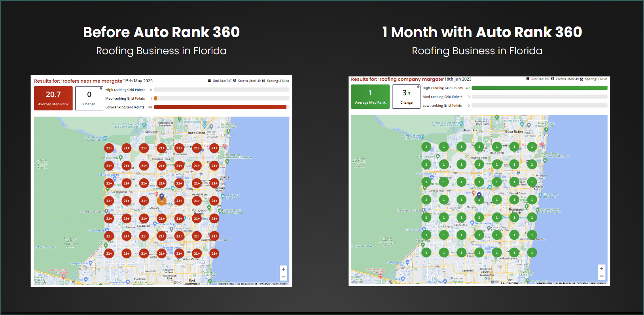Screen dimensions: 644x315
Task: Click the Spacing icon in the 15th May report
Action: [x=263, y=81]
